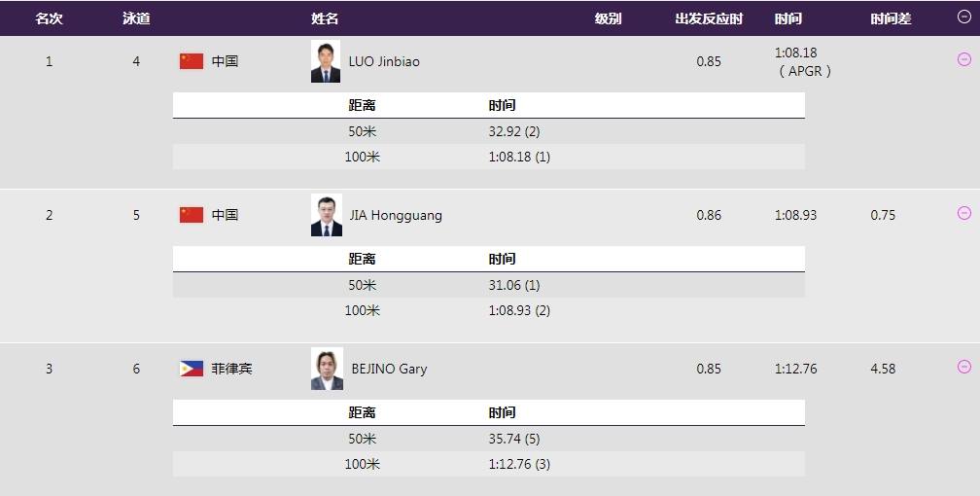980x496 pixels.
Task: Open BEJINO Gary's athlete photo
Action: [x=326, y=369]
